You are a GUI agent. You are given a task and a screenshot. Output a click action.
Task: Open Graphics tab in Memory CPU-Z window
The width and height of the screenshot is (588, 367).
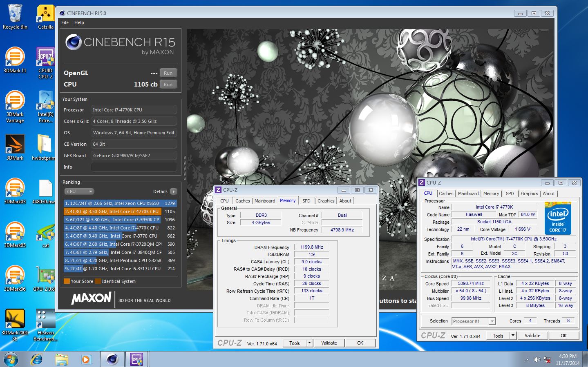pyautogui.click(x=326, y=201)
